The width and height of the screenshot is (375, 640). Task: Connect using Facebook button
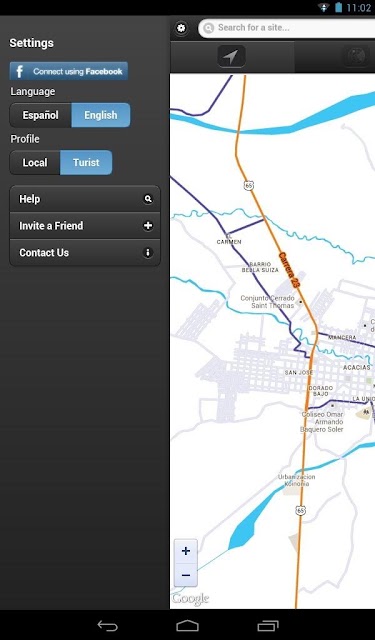coord(69,71)
